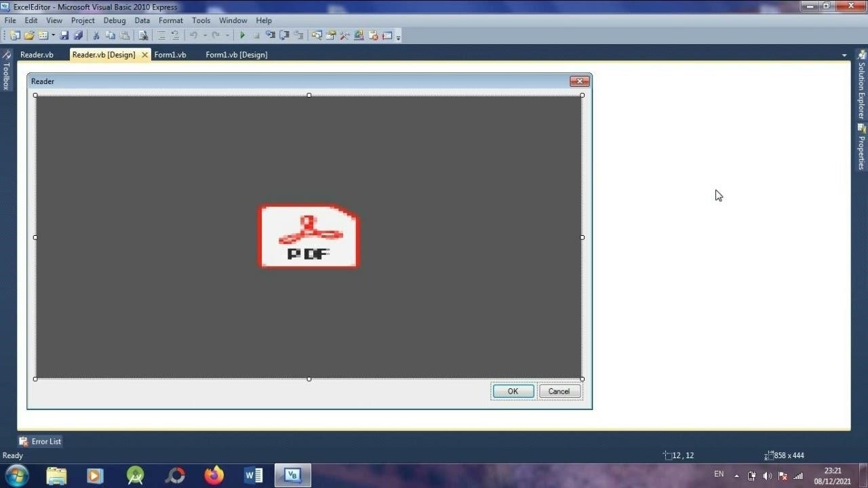Open Microsoft Word from the taskbar
This screenshot has width=868, height=488.
tap(253, 476)
